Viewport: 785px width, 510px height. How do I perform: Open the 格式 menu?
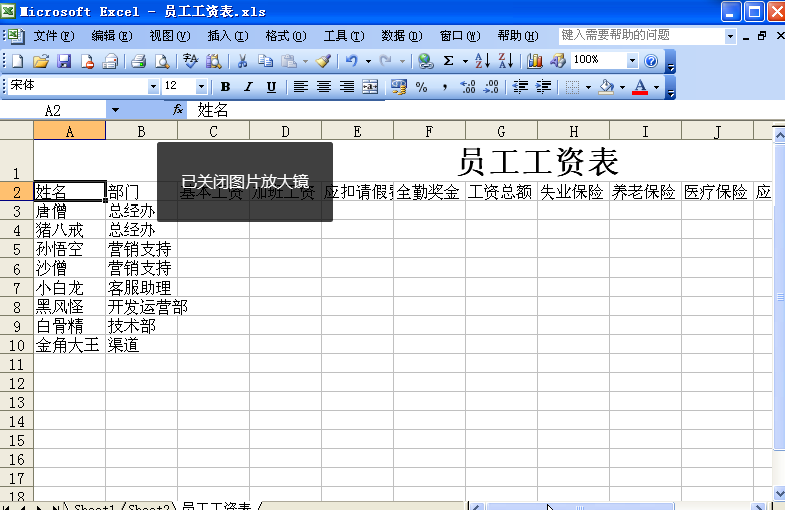tap(285, 36)
